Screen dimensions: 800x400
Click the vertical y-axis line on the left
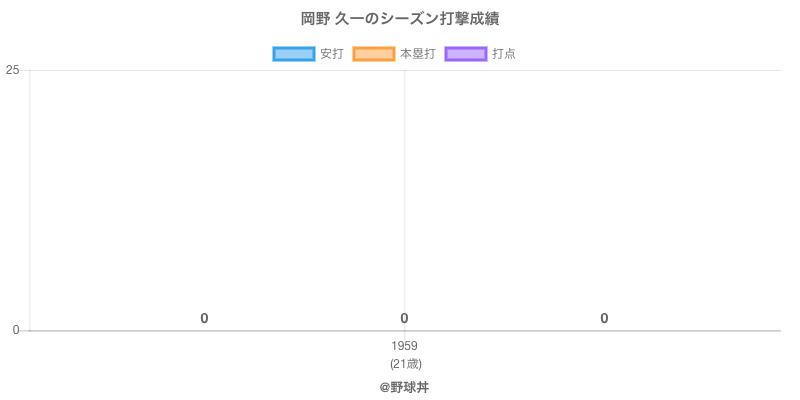(30, 200)
